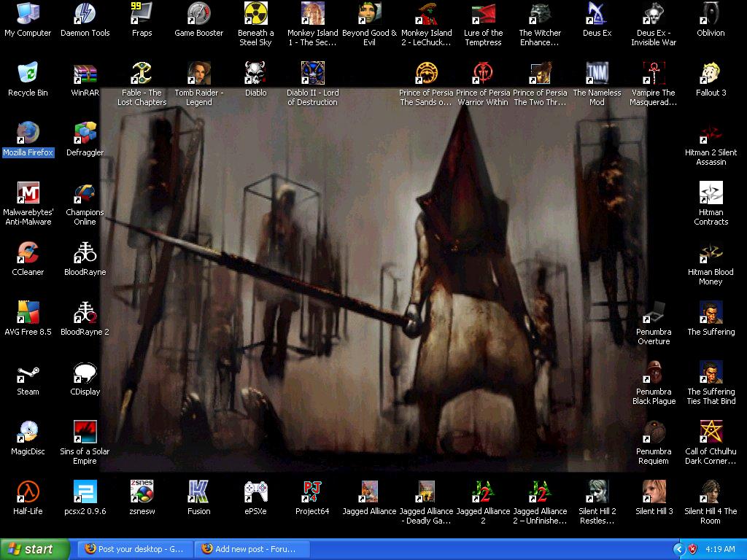Switch to the 'Post your desktop' taskbar window
The image size is (747, 560).
pos(135,549)
